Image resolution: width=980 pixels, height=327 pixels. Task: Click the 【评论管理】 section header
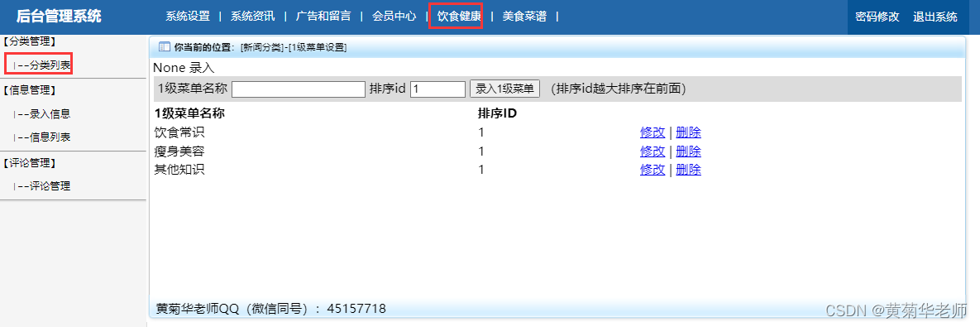(x=30, y=162)
